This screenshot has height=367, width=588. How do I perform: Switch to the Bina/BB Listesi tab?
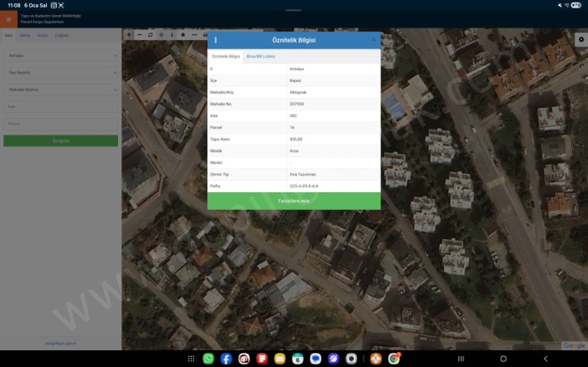tap(261, 56)
